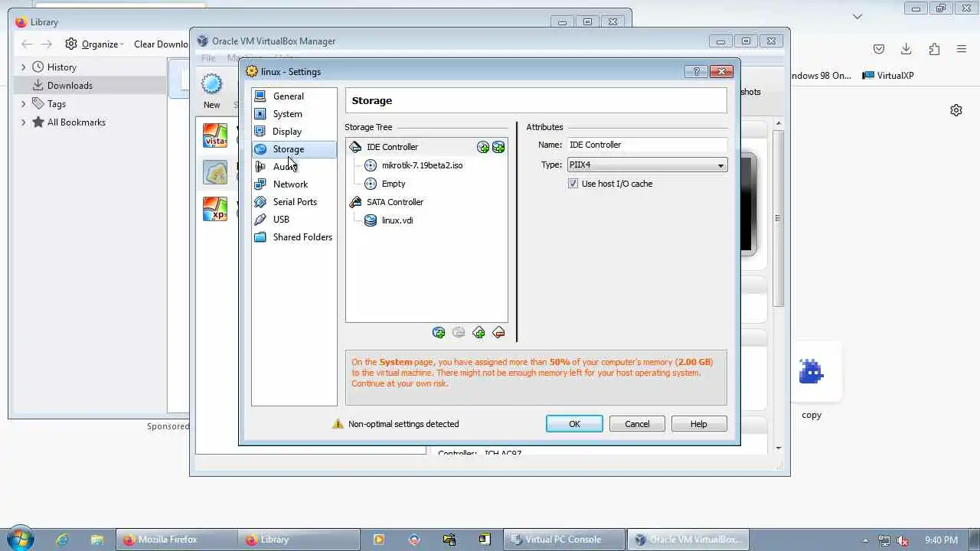This screenshot has width=980, height=551.
Task: Select SATA Controller row in Storage Tree
Action: (x=426, y=202)
